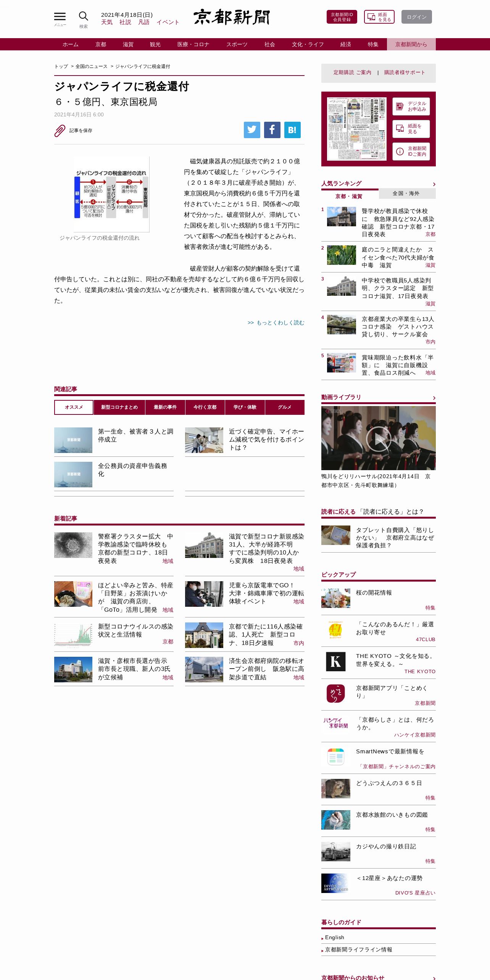Click SmartNews app icon
Screen dimensions: 490x980
coord(336,756)
